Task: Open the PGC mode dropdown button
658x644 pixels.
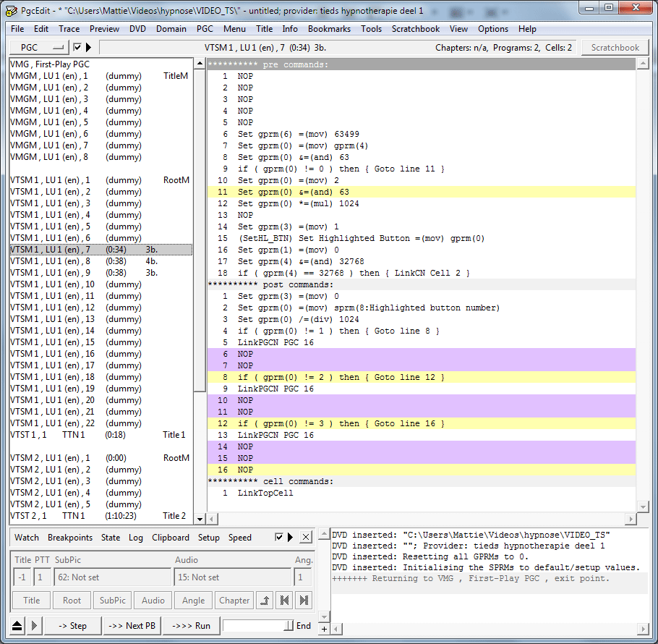Action: point(38,48)
